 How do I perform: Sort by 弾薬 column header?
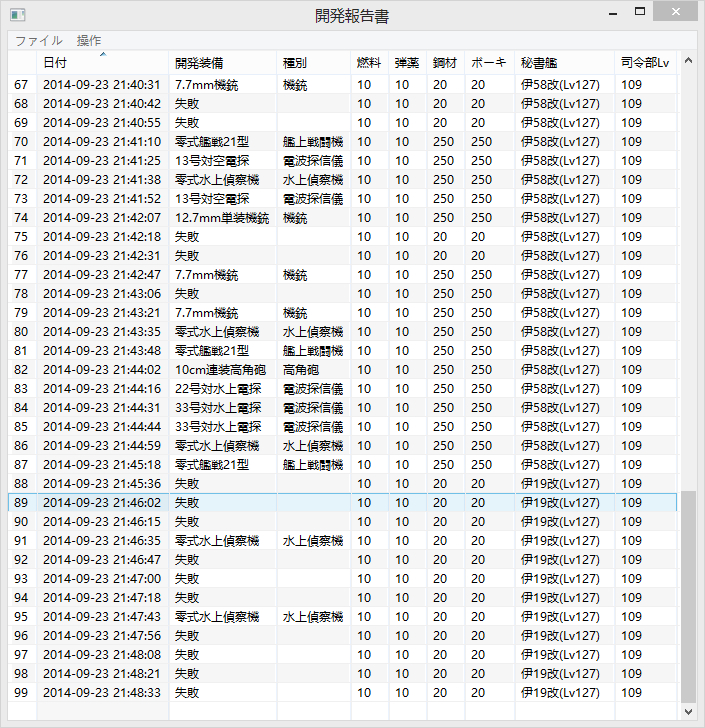(408, 63)
